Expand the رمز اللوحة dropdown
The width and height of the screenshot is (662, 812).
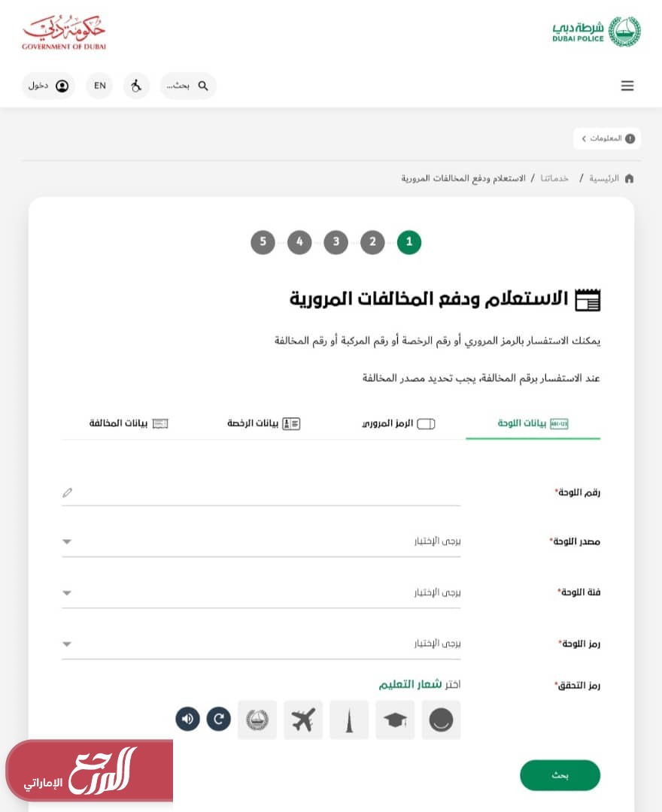click(x=261, y=644)
